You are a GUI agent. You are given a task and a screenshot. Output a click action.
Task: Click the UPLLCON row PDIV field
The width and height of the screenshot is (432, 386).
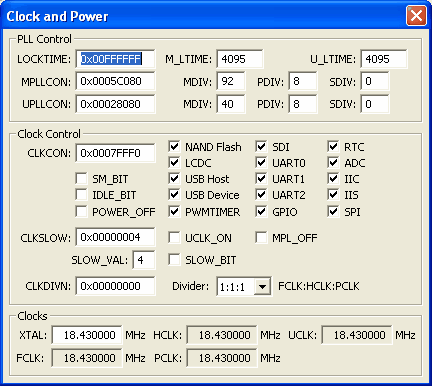303,104
